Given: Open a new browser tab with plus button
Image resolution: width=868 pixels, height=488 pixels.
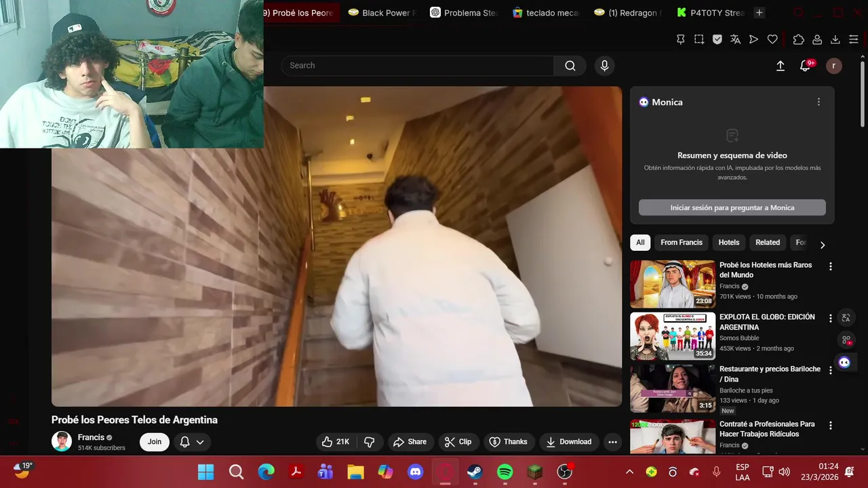Looking at the screenshot, I should [x=759, y=12].
